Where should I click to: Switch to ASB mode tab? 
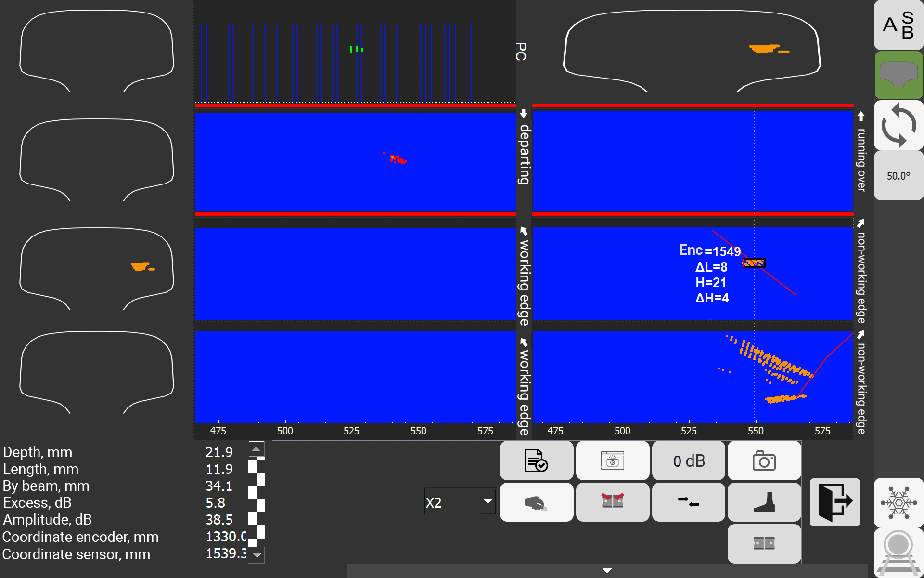pos(898,25)
